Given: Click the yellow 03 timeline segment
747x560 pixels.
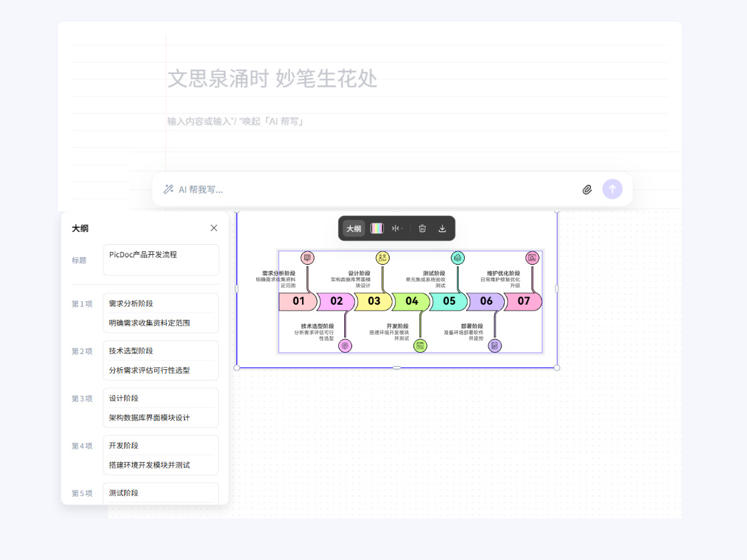Looking at the screenshot, I should [374, 301].
